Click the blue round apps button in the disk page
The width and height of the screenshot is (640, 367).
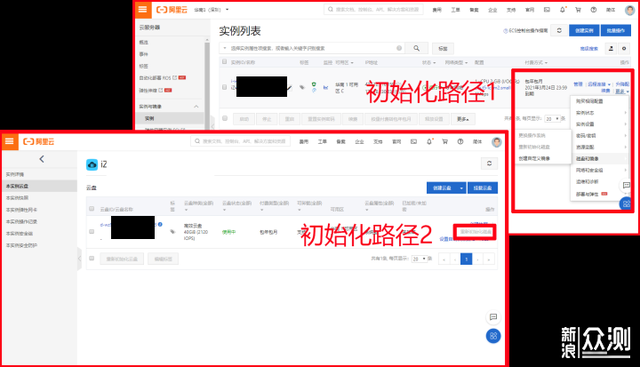[x=493, y=336]
